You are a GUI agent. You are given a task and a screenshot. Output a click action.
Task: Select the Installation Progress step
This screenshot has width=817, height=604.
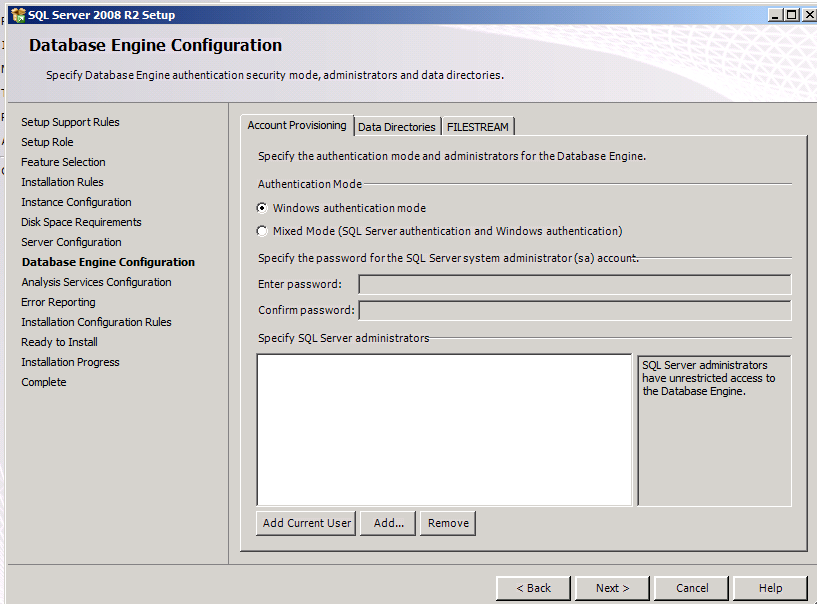click(x=70, y=362)
